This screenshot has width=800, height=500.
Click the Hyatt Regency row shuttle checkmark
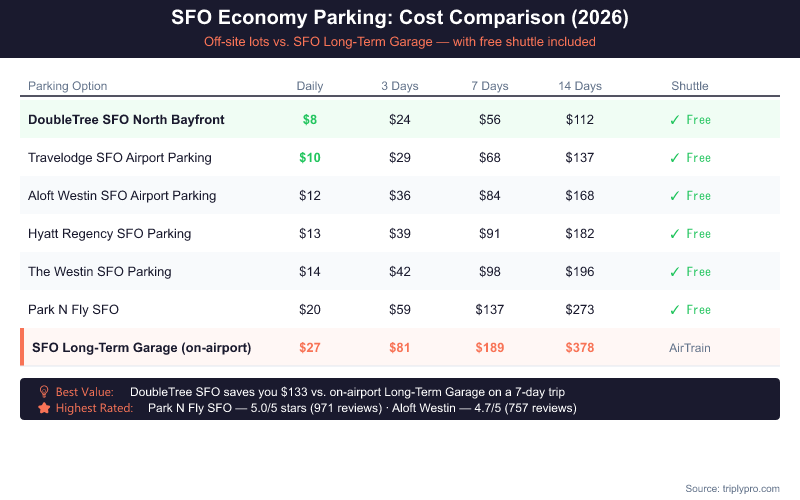tap(675, 234)
